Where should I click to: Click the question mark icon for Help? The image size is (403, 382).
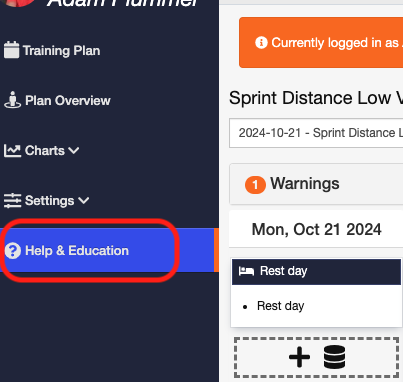pyautogui.click(x=13, y=251)
